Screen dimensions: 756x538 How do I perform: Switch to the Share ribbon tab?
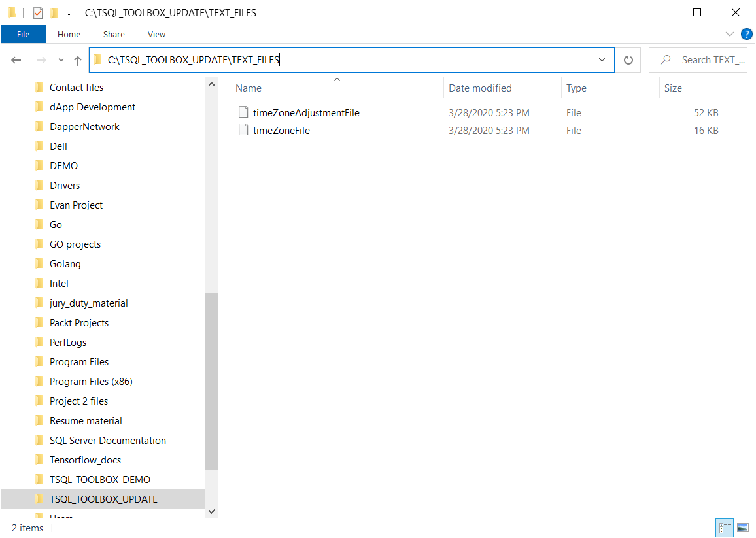click(114, 34)
